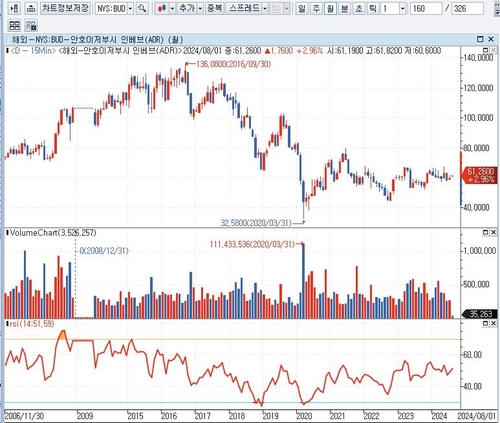
Task: Click the candlestick chart type icon
Action: [x=162, y=8]
